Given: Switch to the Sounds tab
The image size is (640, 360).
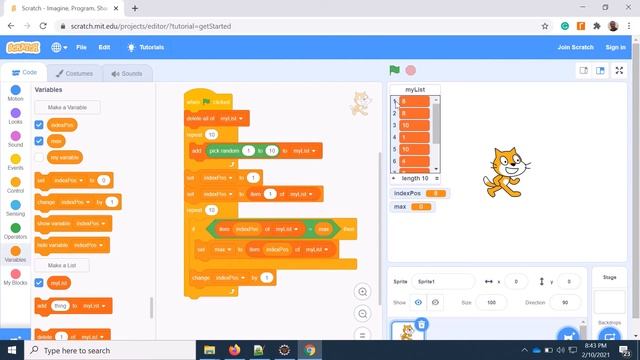Looking at the screenshot, I should (127, 73).
